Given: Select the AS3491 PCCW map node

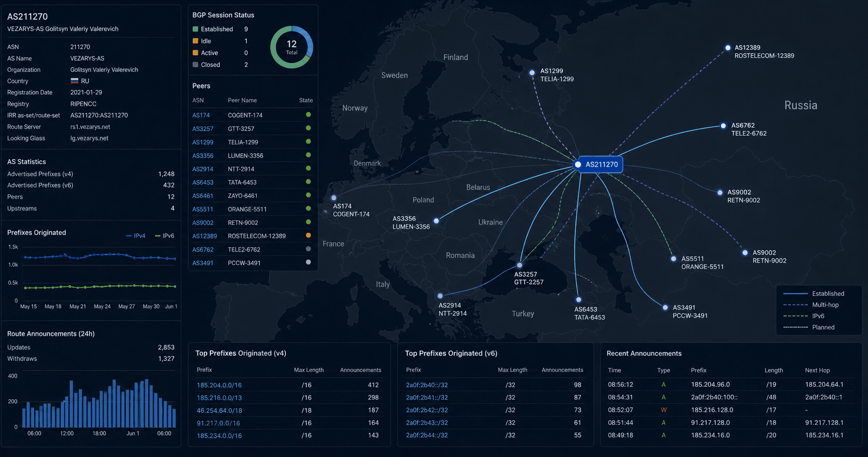Looking at the screenshot, I should [x=665, y=308].
